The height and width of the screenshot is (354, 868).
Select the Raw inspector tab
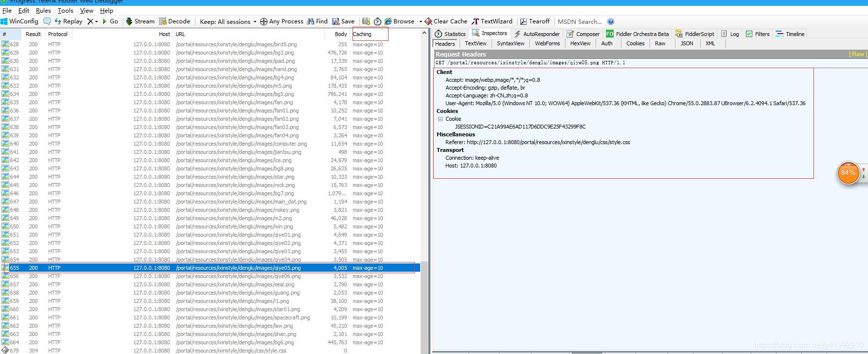click(x=660, y=43)
